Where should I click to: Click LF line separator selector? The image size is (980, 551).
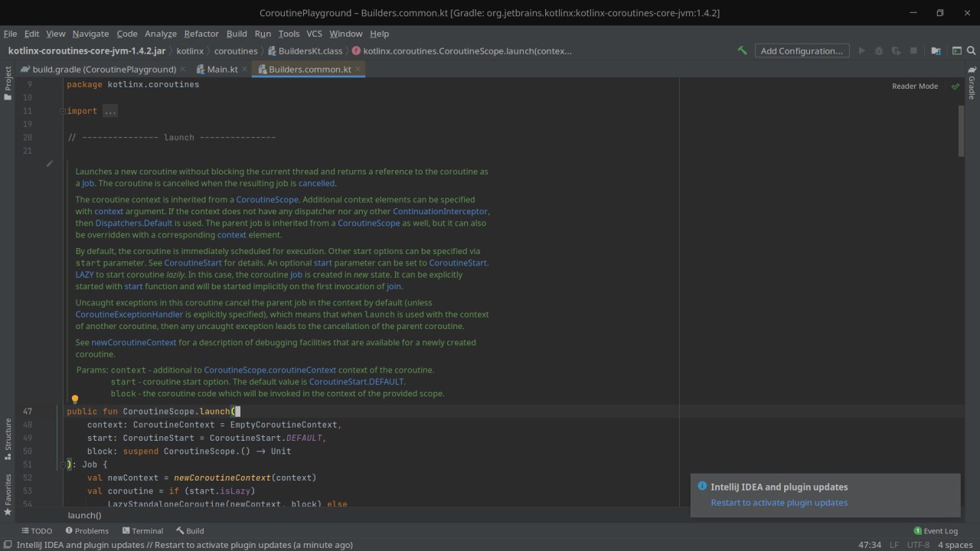893,545
